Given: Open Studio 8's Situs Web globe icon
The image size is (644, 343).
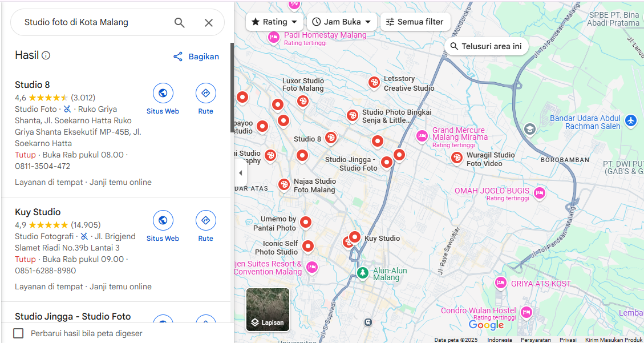Looking at the screenshot, I should click(x=163, y=93).
